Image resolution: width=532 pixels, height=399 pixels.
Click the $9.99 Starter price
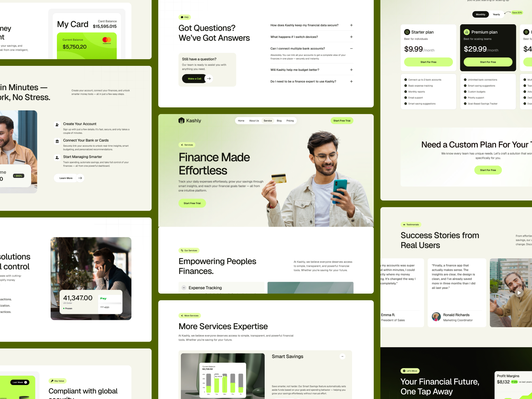(413, 49)
